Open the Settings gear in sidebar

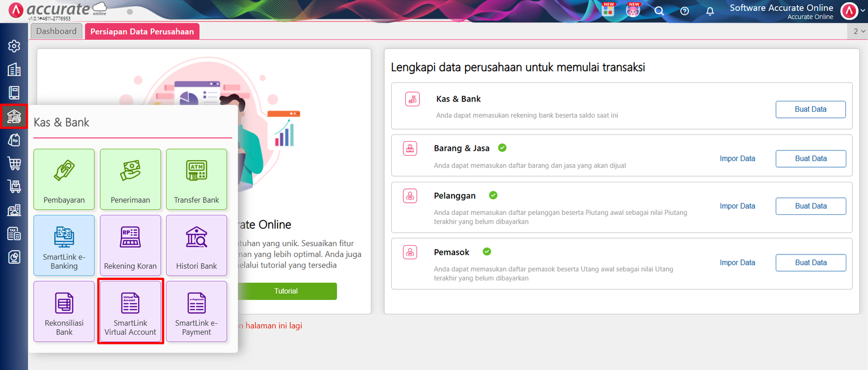14,46
